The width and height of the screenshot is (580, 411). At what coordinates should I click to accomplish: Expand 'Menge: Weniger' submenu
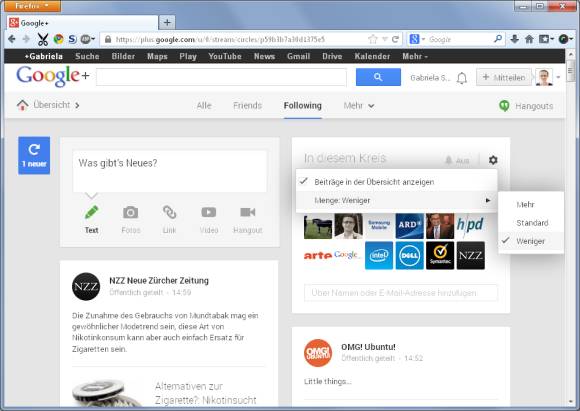pyautogui.click(x=396, y=200)
